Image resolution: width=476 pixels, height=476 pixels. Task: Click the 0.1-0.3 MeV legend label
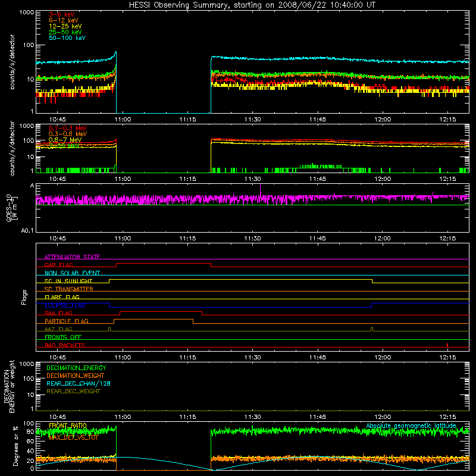tap(68, 128)
